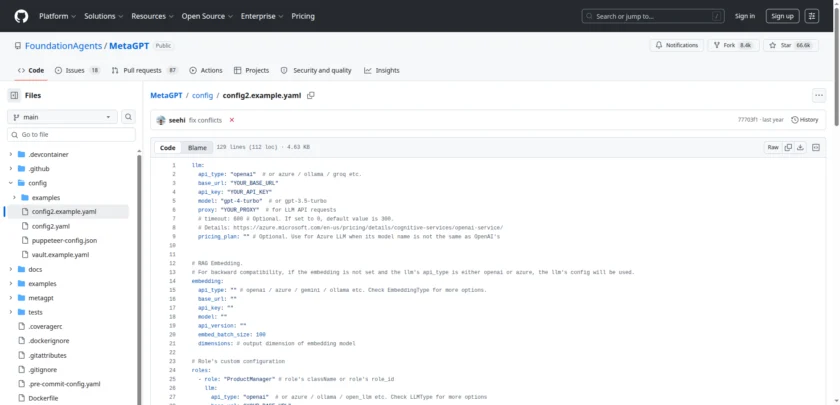Expand the .github folder
Screen dimensions: 840x405
(x=11, y=169)
